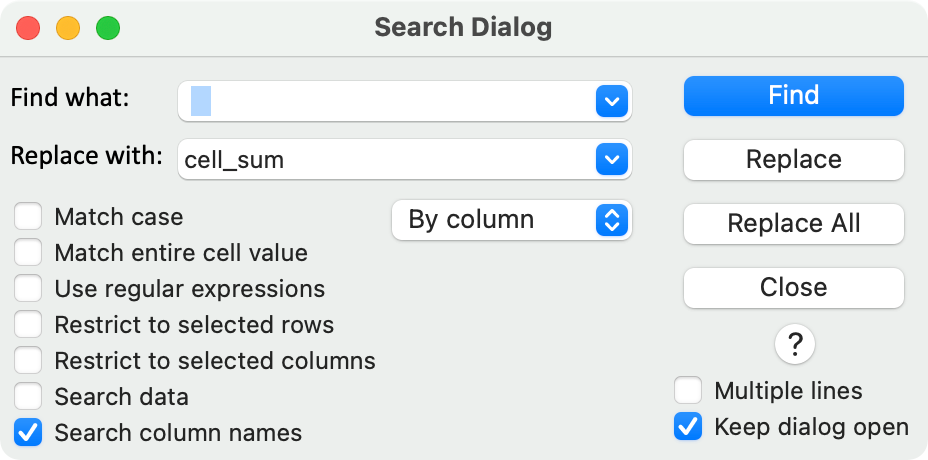Disable Keep dialog open
Screen dimensions: 928x460
[x=688, y=427]
